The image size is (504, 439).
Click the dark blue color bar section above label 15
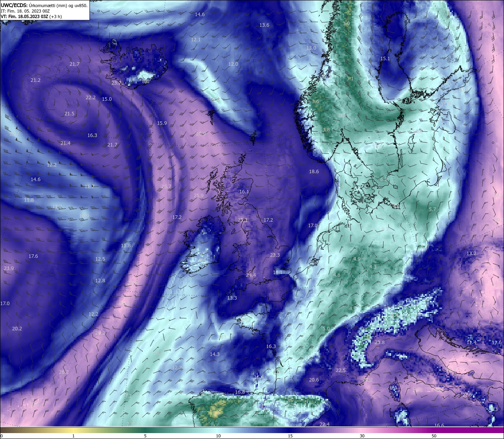click(x=290, y=430)
